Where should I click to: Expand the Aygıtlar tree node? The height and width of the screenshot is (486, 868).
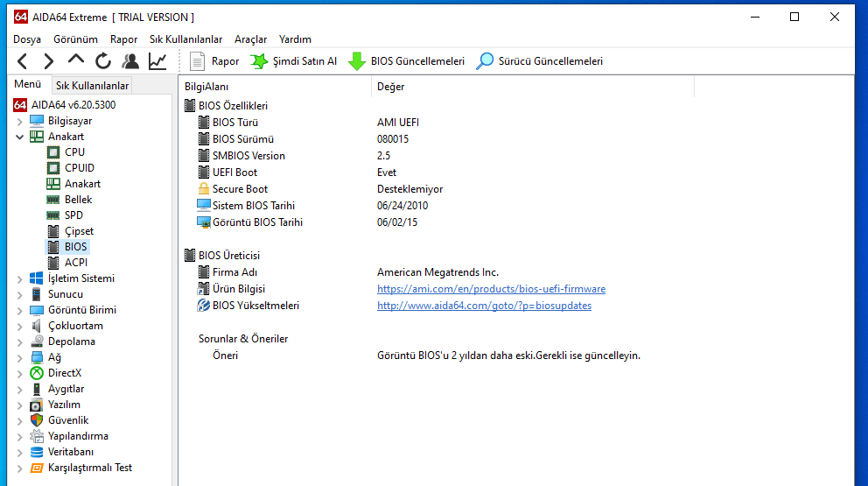(x=20, y=389)
